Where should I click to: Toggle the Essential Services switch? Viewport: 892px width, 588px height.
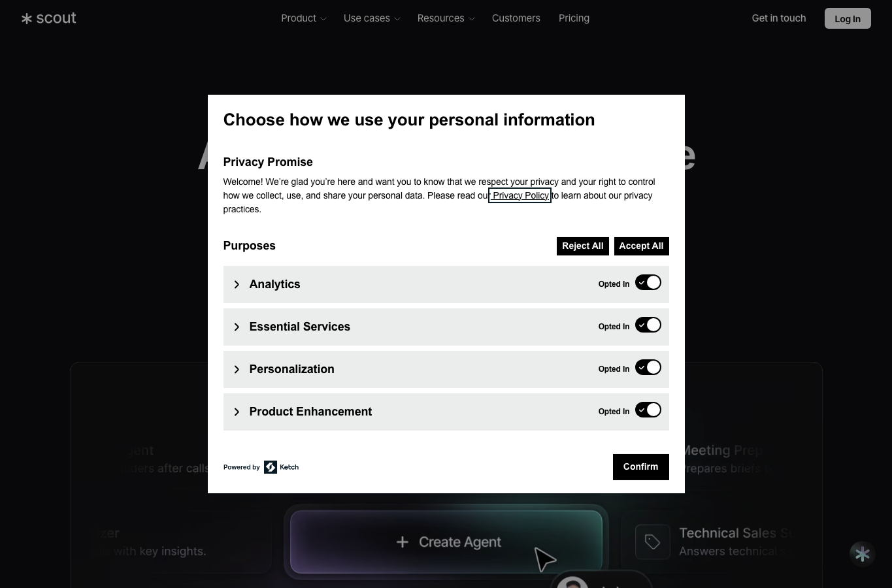coord(648,325)
